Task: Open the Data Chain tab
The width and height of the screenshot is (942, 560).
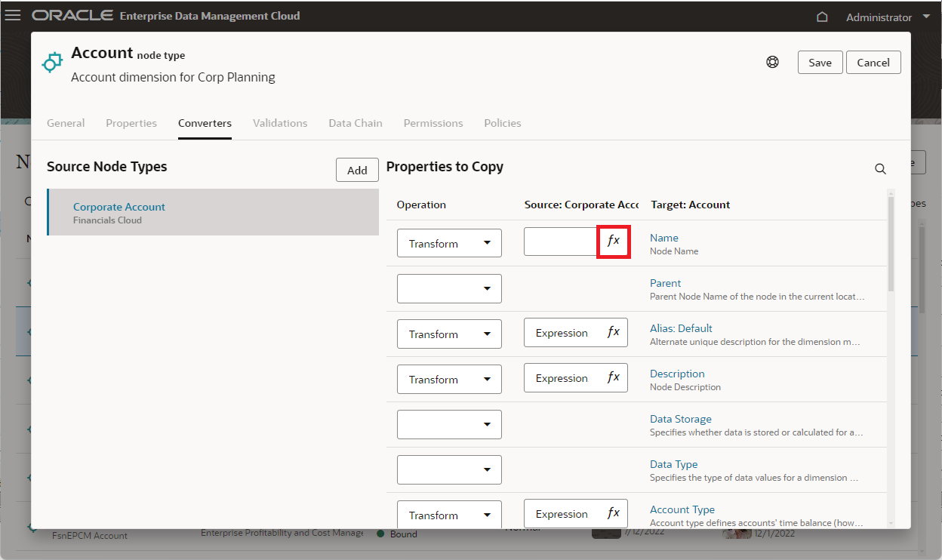Action: (x=356, y=123)
